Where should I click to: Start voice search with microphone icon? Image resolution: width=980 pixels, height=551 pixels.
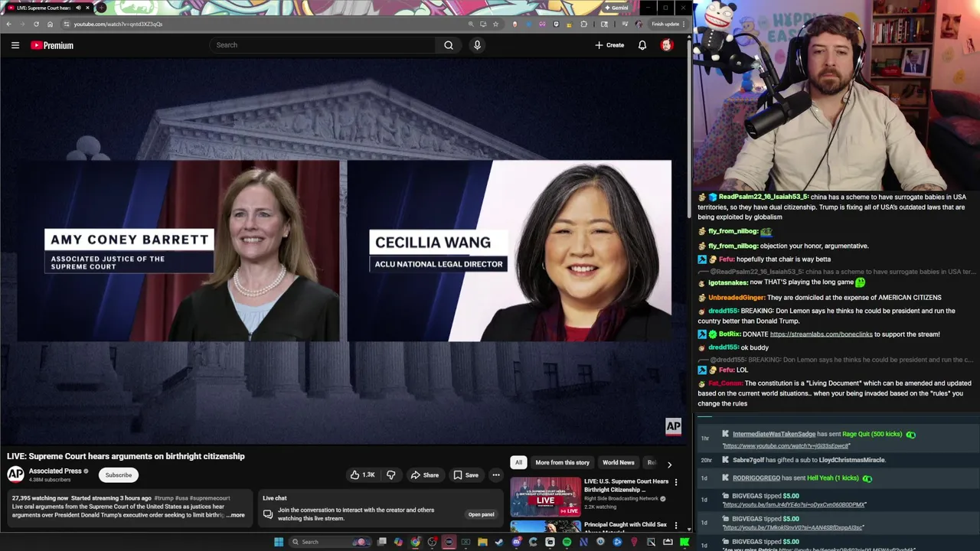click(477, 45)
